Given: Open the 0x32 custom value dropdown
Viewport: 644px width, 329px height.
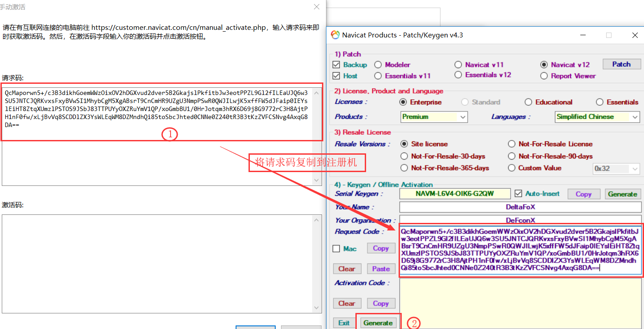Looking at the screenshot, I should point(616,169).
